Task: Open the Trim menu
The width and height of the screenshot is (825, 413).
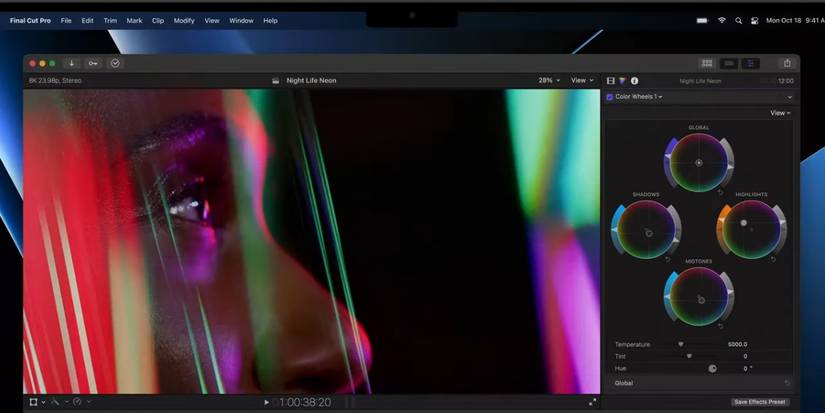Action: [x=110, y=21]
